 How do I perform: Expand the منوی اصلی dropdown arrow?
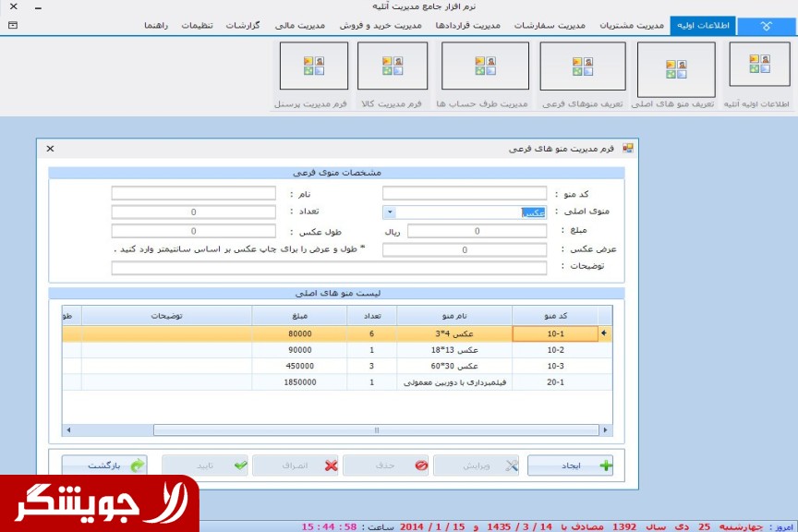click(389, 212)
